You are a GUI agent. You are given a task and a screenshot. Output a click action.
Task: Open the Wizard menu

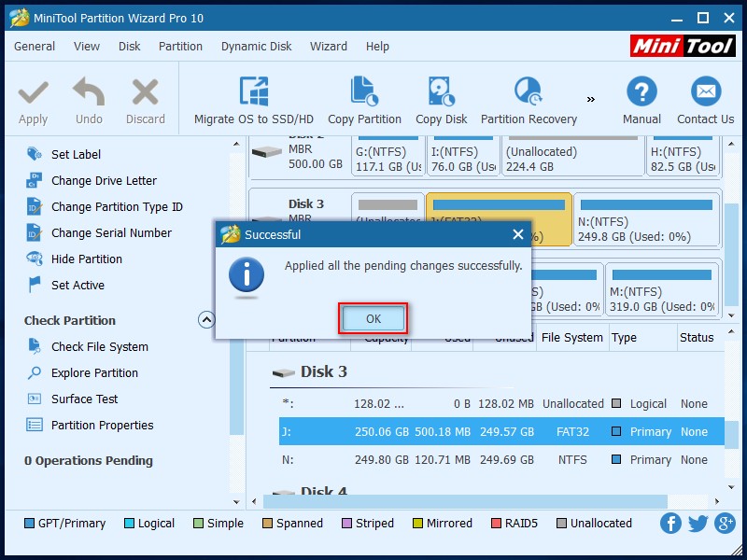click(x=329, y=46)
